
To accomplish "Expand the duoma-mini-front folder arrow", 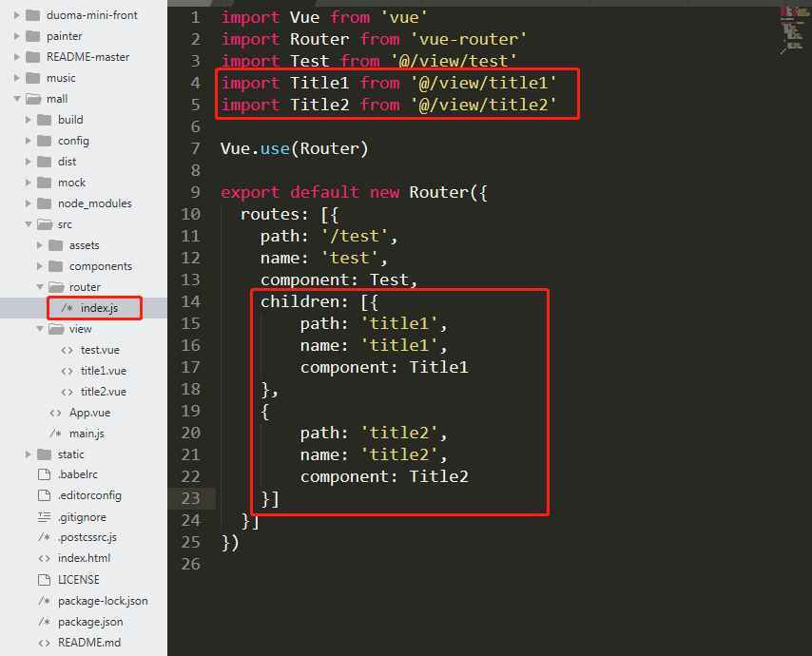I will pos(17,15).
